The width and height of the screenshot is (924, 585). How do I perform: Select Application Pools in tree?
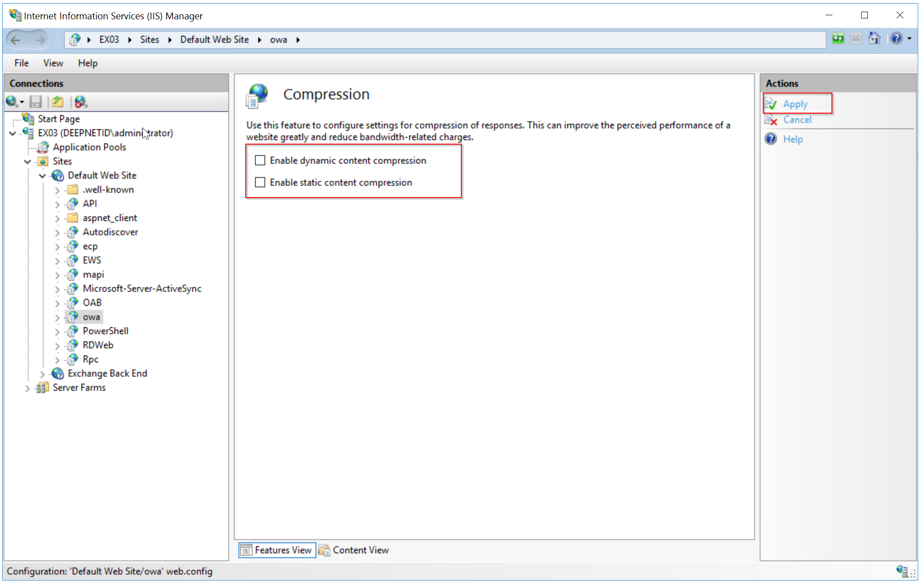89,147
